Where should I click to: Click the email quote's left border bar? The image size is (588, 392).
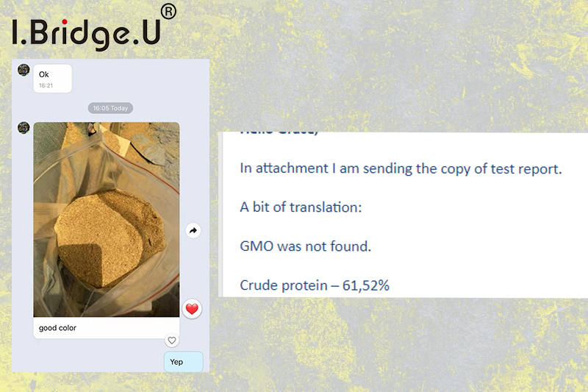point(220,214)
